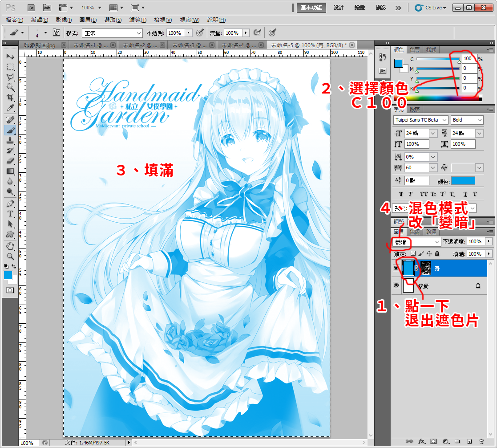The height and width of the screenshot is (448, 497).
Task: Expand the 流量 slider arrow
Action: 246,33
